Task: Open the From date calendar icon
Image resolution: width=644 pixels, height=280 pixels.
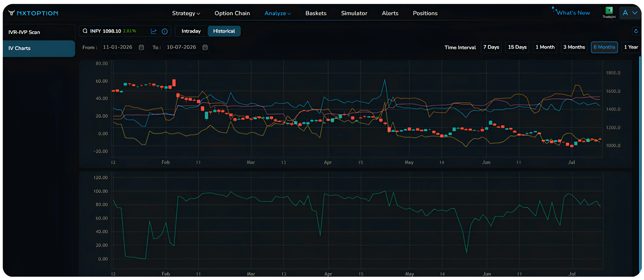Action: coord(141,47)
